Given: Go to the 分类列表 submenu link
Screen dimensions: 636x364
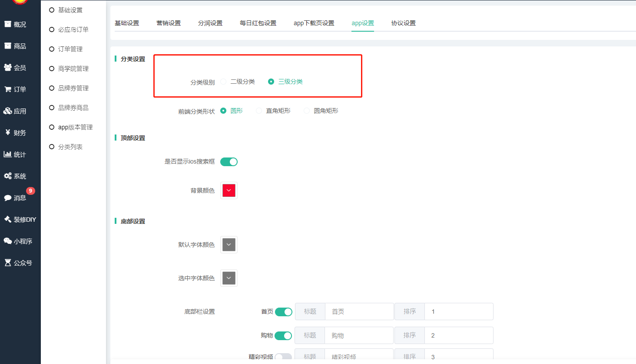Looking at the screenshot, I should (x=70, y=147).
